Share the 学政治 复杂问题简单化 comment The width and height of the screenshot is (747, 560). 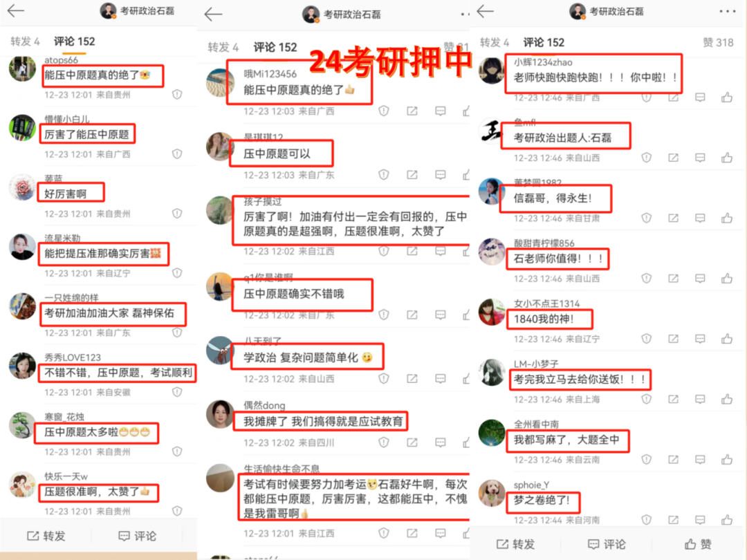click(412, 379)
